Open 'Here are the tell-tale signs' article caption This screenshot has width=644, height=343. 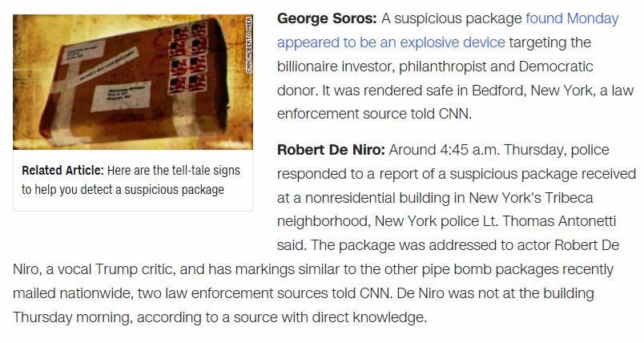(174, 171)
